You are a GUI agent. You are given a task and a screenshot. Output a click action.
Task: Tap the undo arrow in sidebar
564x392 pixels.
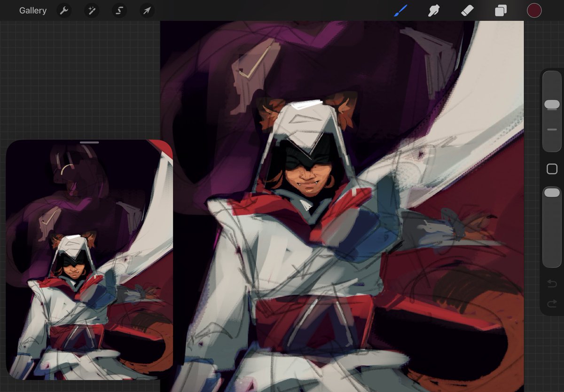[552, 283]
